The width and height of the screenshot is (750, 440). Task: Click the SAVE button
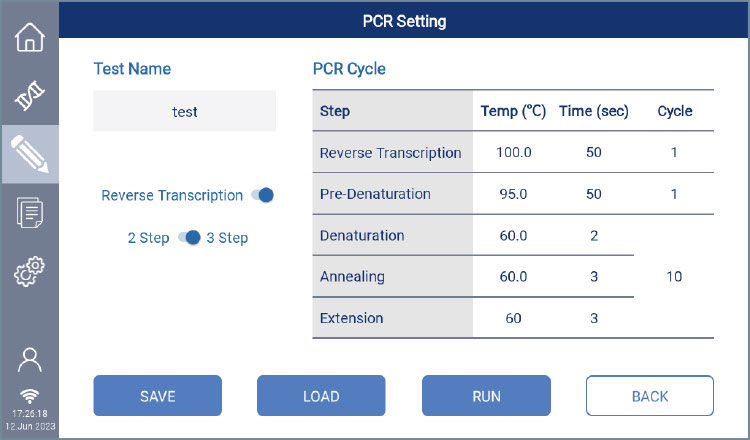[x=157, y=396]
